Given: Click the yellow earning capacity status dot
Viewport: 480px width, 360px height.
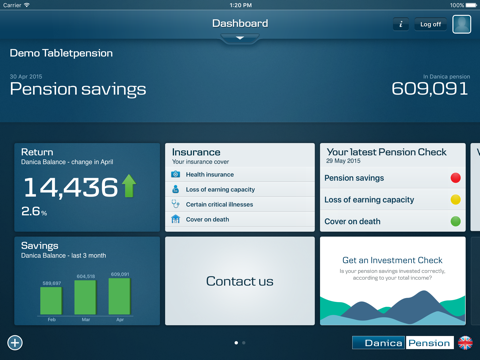Looking at the screenshot, I should click(456, 199).
